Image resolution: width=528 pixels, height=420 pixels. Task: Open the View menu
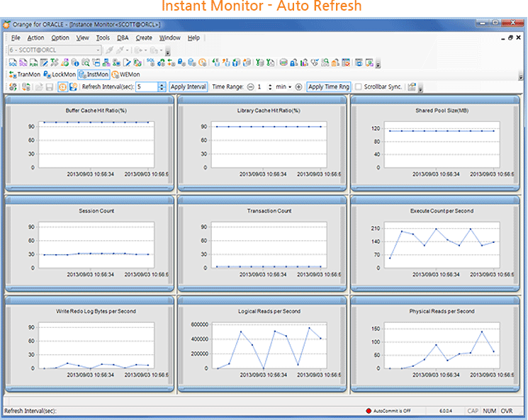pos(82,38)
